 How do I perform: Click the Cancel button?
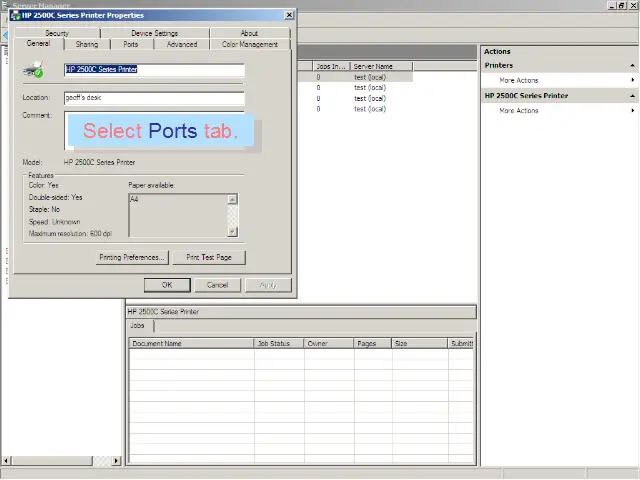(x=217, y=285)
